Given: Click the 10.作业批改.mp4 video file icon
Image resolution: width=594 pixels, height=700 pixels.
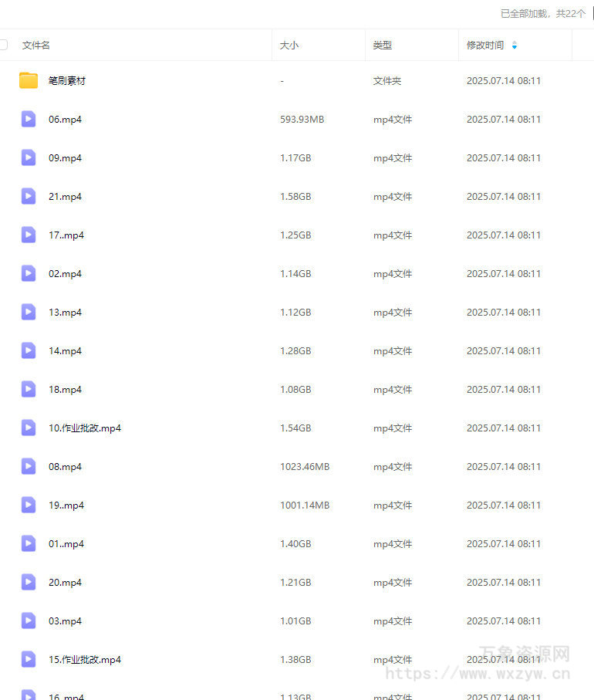Looking at the screenshot, I should pyautogui.click(x=29, y=428).
